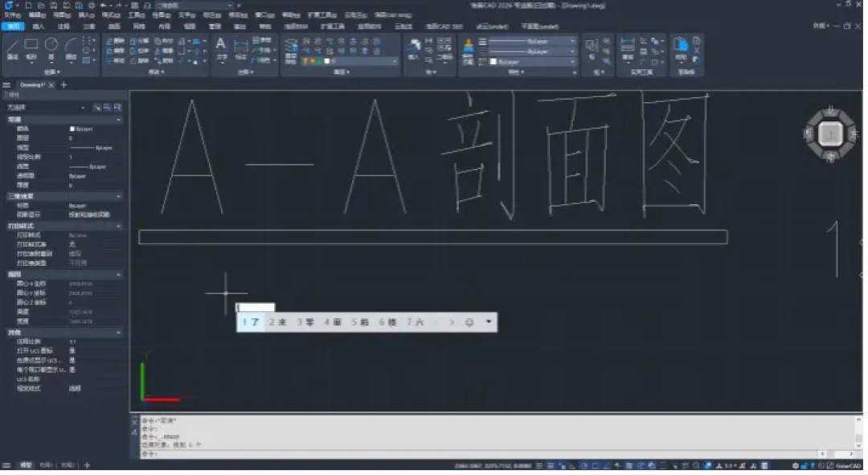
Task: Click the Save icon in quick access toolbar
Action: (x=54, y=5)
